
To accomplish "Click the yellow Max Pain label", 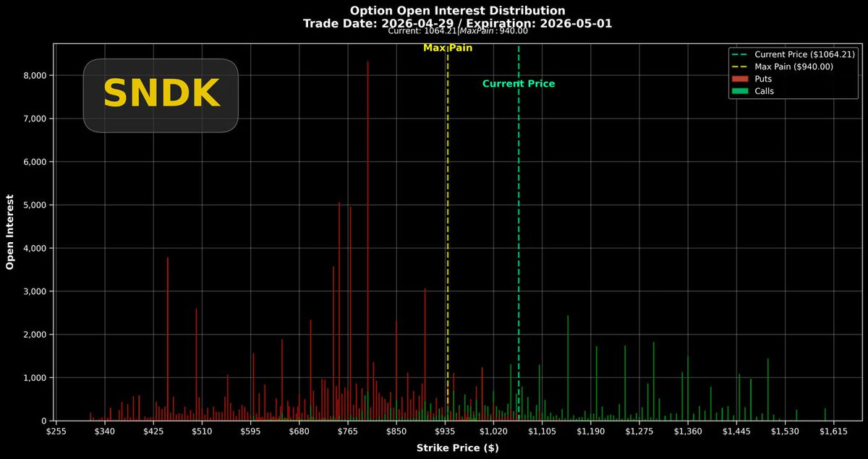I will (448, 48).
